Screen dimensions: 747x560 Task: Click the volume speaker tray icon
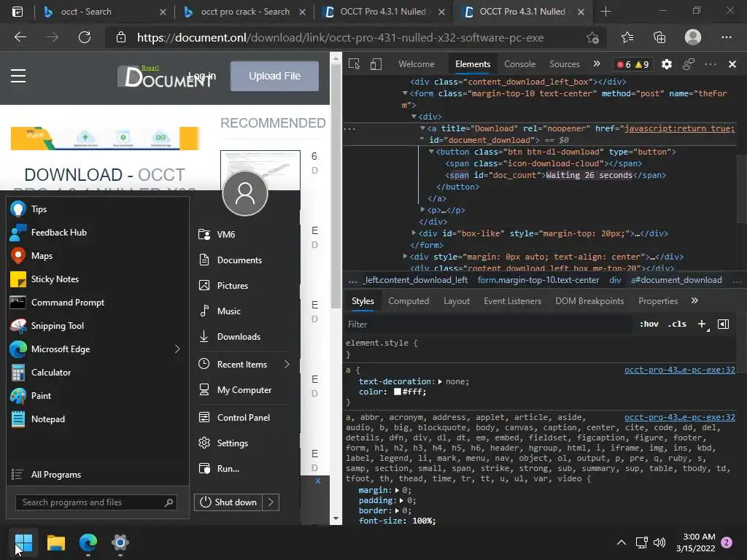coord(659,542)
